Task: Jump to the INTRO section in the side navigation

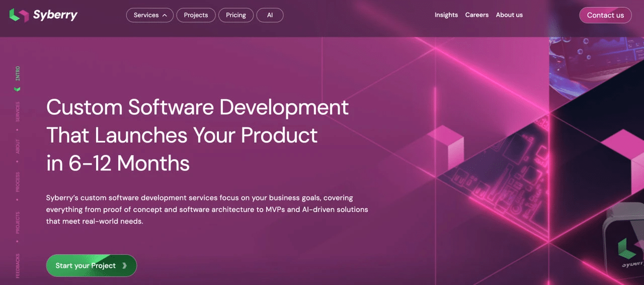Action: click(x=18, y=74)
